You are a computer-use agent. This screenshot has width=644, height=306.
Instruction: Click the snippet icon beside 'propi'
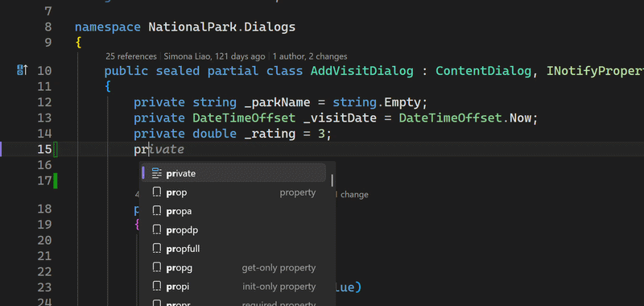(156, 287)
